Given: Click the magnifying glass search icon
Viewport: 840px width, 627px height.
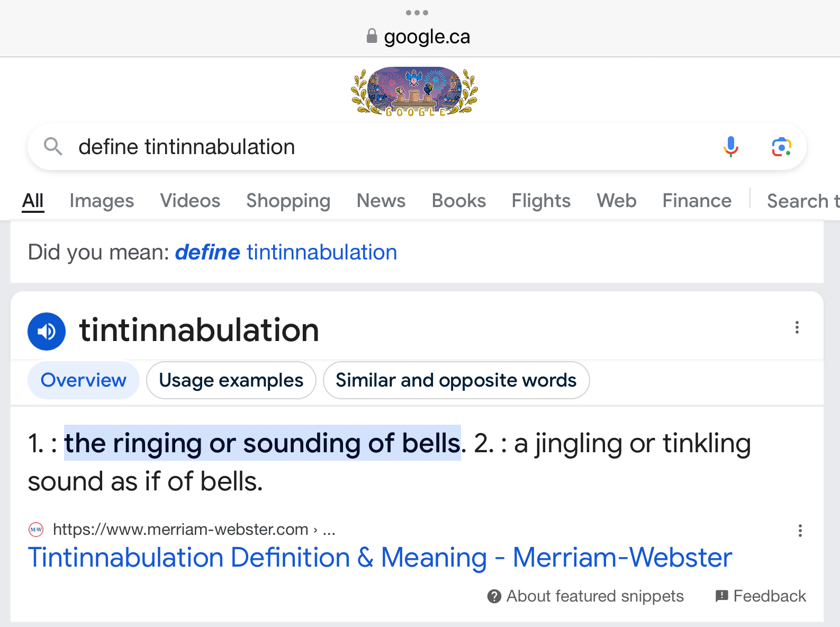Looking at the screenshot, I should coord(53,146).
